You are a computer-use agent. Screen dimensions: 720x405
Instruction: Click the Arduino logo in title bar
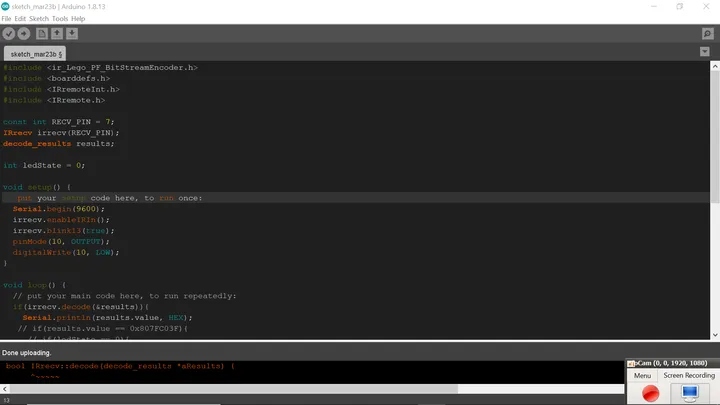[x=5, y=6]
